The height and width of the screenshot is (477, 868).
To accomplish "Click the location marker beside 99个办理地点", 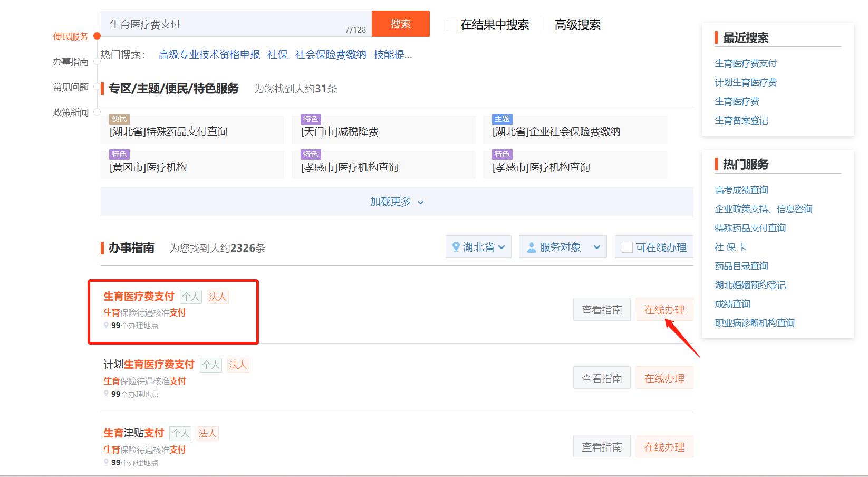I will (107, 326).
